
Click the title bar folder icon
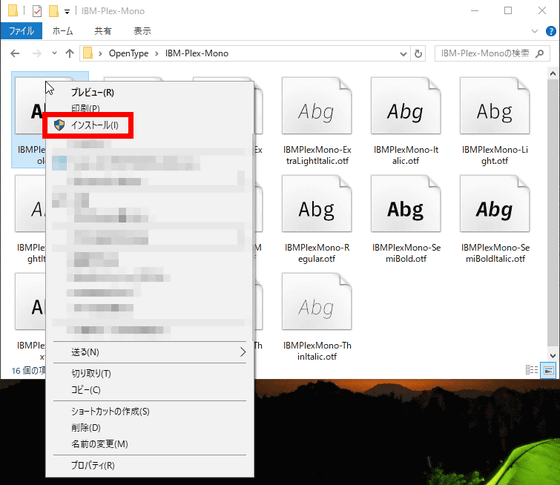click(x=13, y=11)
